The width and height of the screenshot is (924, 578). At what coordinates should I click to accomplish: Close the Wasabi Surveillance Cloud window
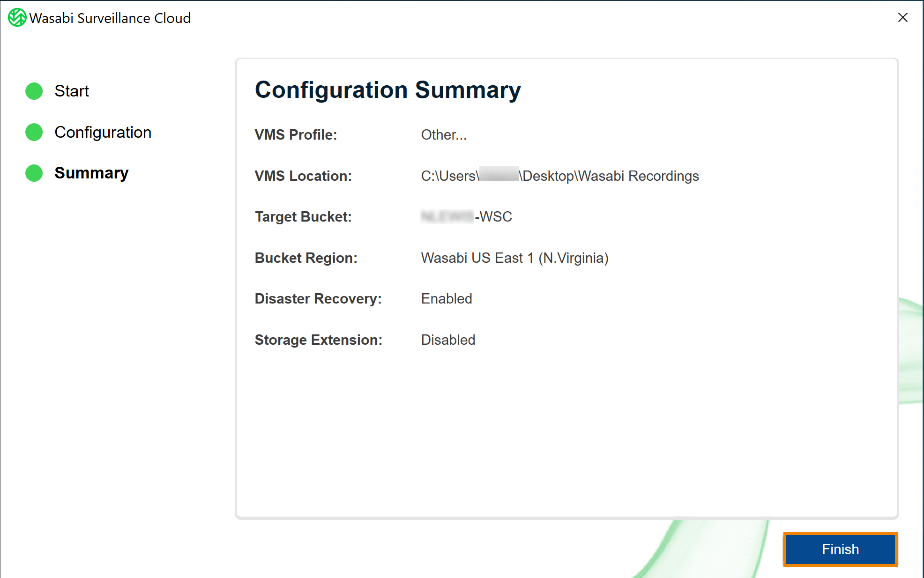coord(903,18)
